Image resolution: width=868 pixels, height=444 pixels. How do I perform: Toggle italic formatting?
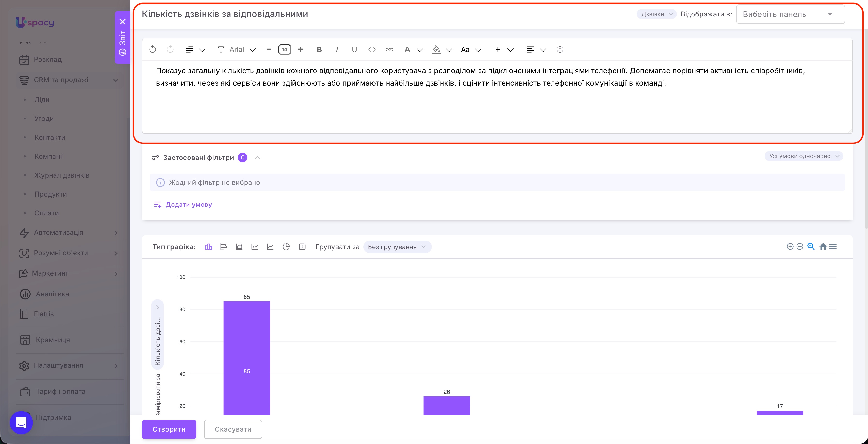point(337,49)
